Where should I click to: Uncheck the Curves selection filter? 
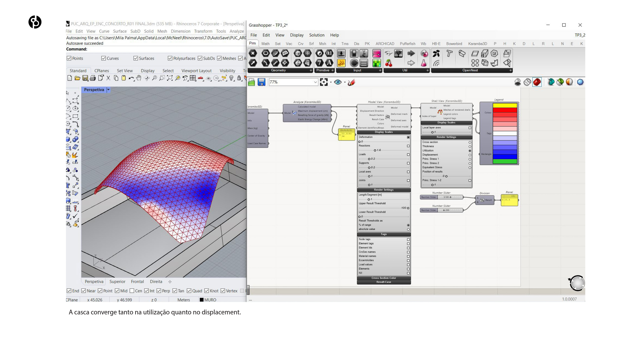(104, 58)
